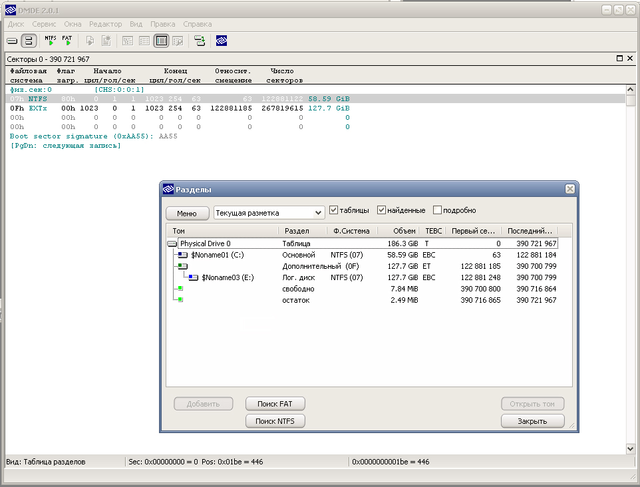
Task: Select the $Noname01 (C:) volume
Action: point(216,254)
